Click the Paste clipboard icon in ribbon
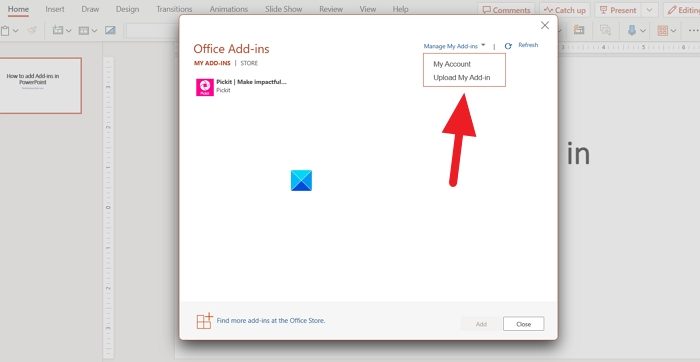Image resolution: width=700 pixels, height=362 pixels. click(x=4, y=30)
